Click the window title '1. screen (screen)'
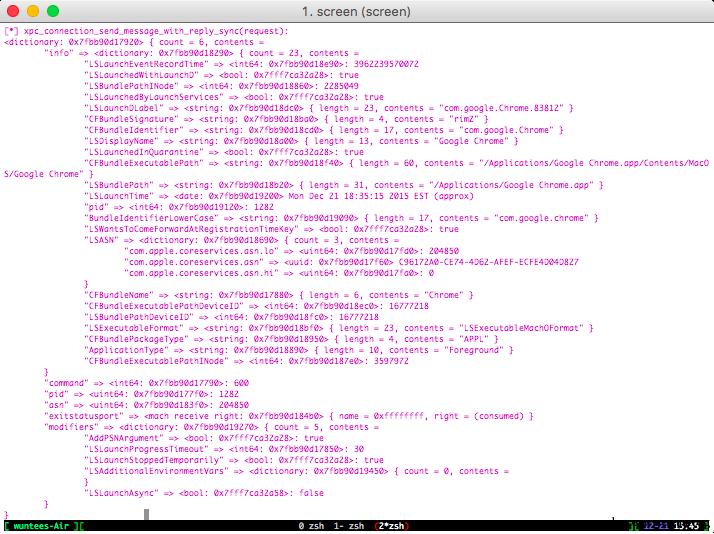Screen dimensions: 714x534 pos(357,11)
